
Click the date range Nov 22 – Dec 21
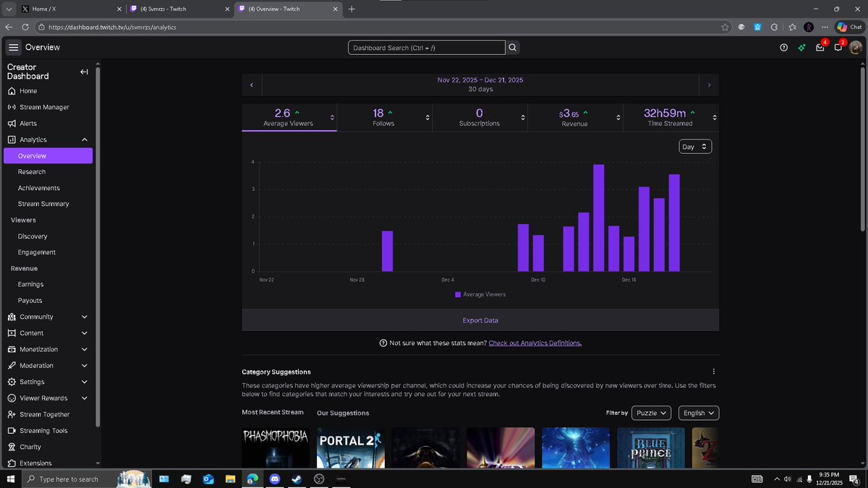click(x=480, y=80)
